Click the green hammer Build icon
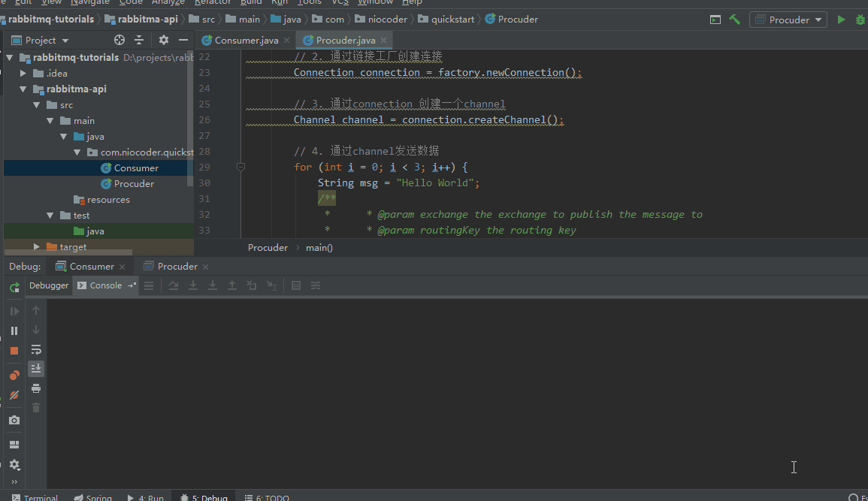This screenshot has width=868, height=501. [735, 20]
